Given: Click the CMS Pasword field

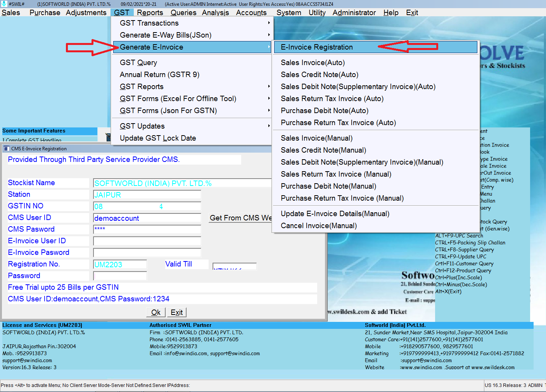Looking at the screenshot, I should coord(147,230).
